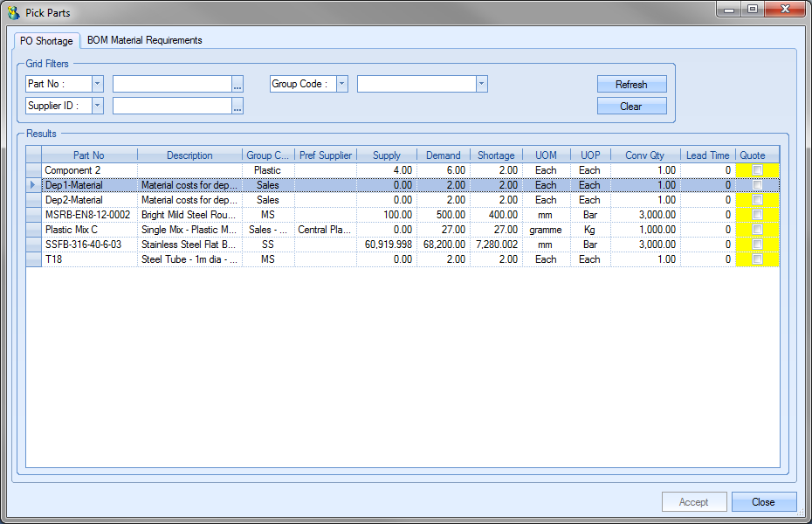
Task: Click the ellipsis browse button beside Part No field
Action: [237, 85]
